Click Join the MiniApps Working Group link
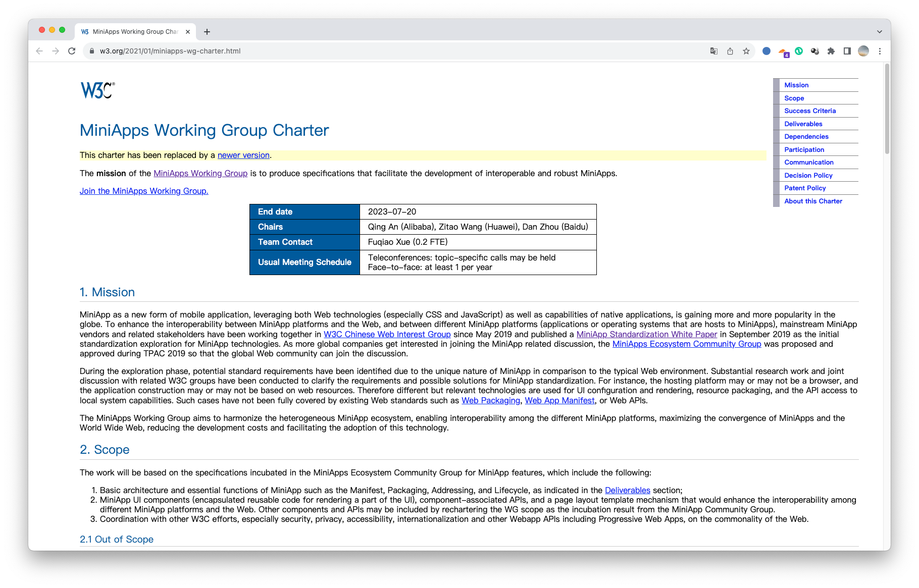This screenshot has width=919, height=588. pos(144,191)
